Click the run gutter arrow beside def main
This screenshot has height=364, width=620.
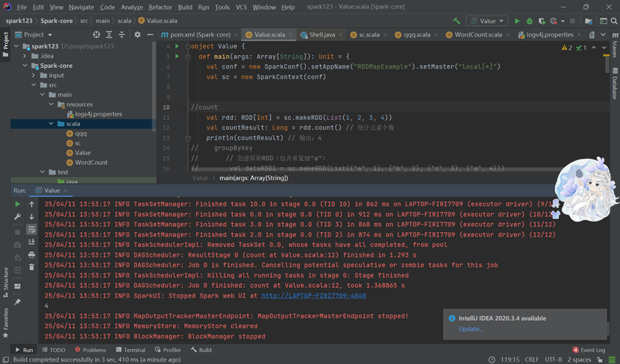177,57
